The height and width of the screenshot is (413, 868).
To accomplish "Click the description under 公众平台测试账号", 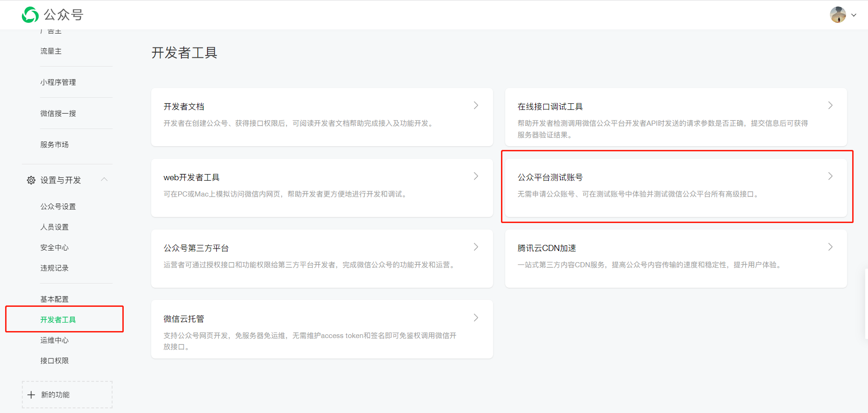I will (640, 194).
